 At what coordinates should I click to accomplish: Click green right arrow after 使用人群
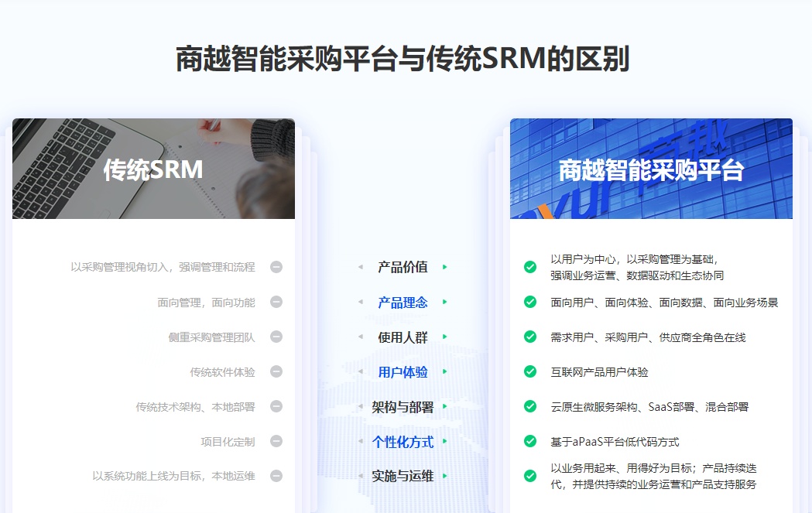pos(445,337)
